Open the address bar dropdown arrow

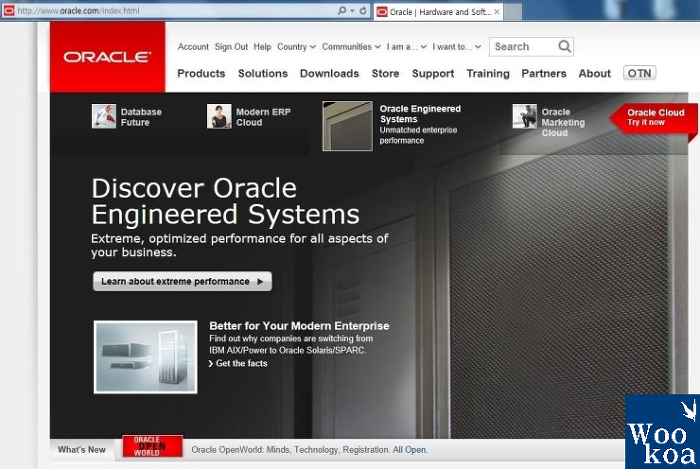(x=352, y=10)
